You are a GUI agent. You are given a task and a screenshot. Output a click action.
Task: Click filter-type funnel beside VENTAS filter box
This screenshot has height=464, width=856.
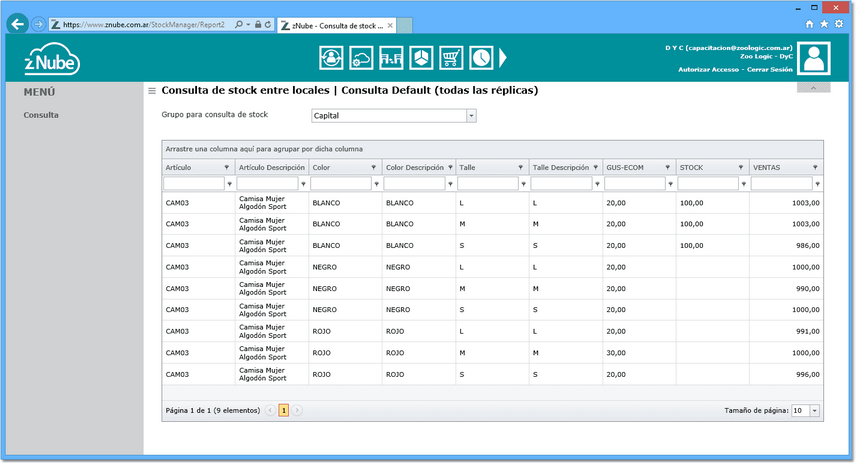[x=817, y=185]
